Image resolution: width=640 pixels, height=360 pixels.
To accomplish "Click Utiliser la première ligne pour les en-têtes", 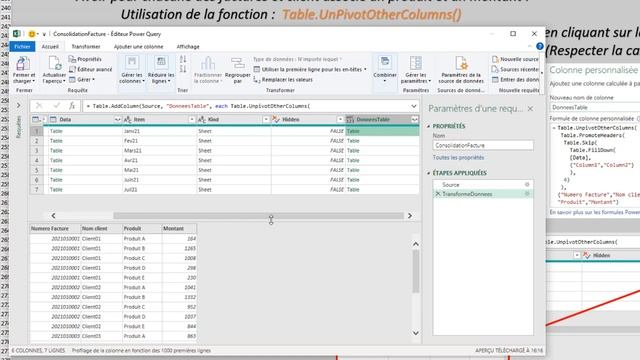I will pos(310,69).
